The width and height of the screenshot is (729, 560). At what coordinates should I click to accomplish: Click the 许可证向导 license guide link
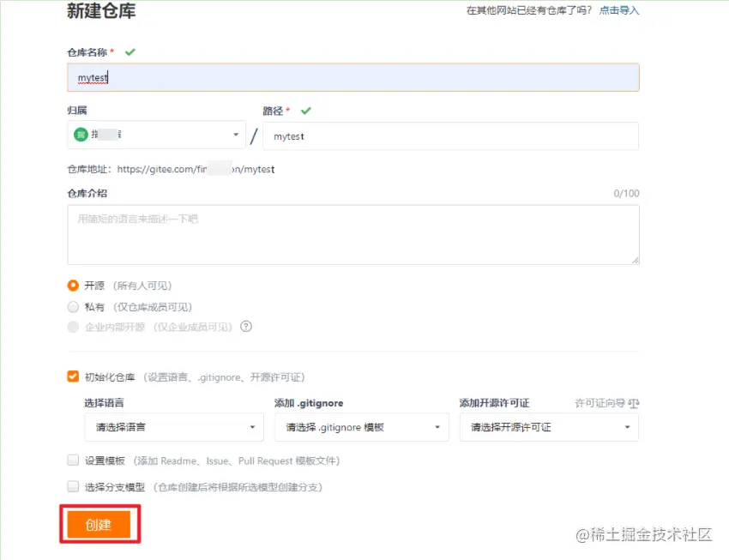[599, 403]
